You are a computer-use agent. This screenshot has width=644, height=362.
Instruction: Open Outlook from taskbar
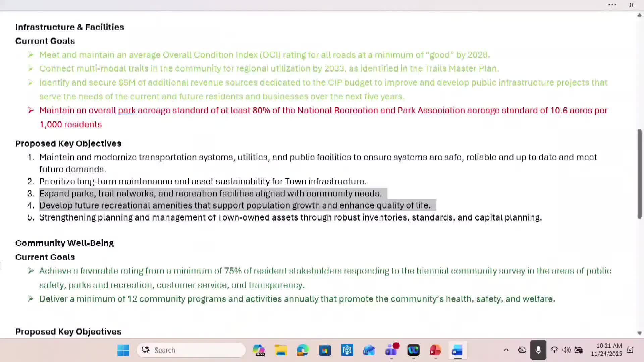[369, 350]
